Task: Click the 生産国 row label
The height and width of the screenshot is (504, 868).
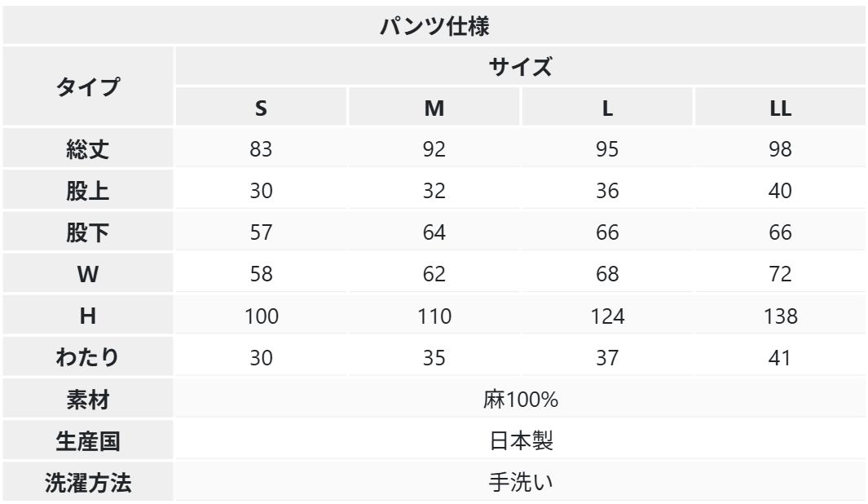Action: tap(87, 442)
